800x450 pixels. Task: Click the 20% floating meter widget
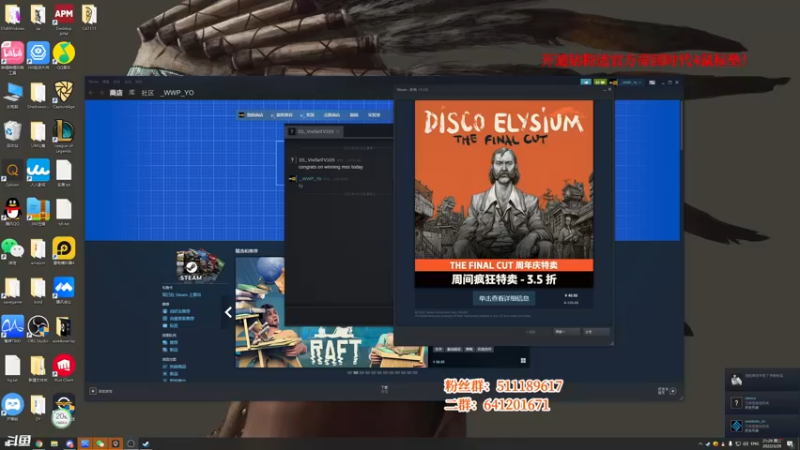[62, 418]
